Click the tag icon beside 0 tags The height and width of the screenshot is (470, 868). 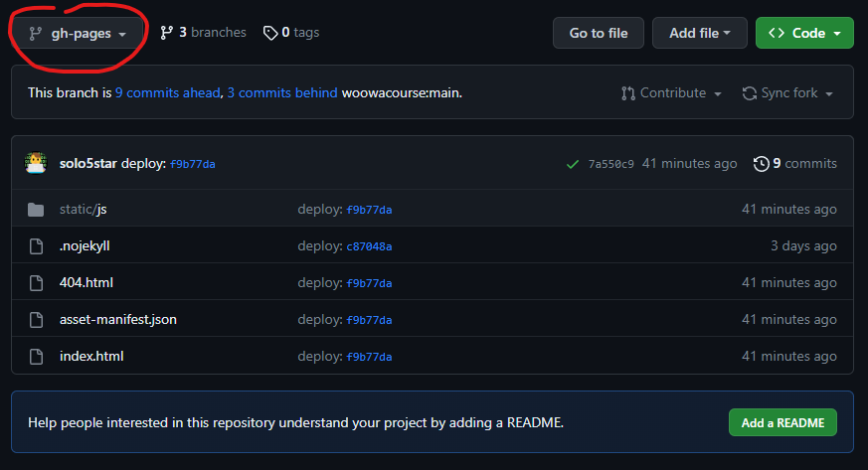coord(270,33)
